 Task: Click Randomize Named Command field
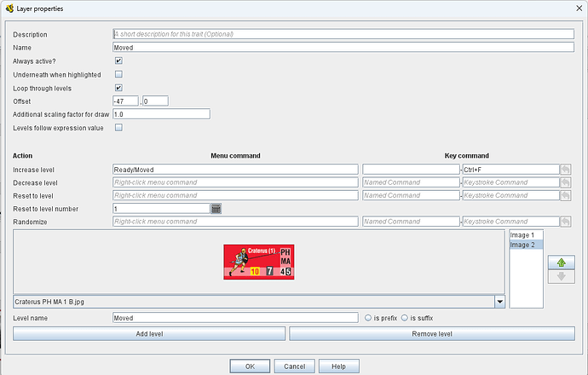pos(411,222)
